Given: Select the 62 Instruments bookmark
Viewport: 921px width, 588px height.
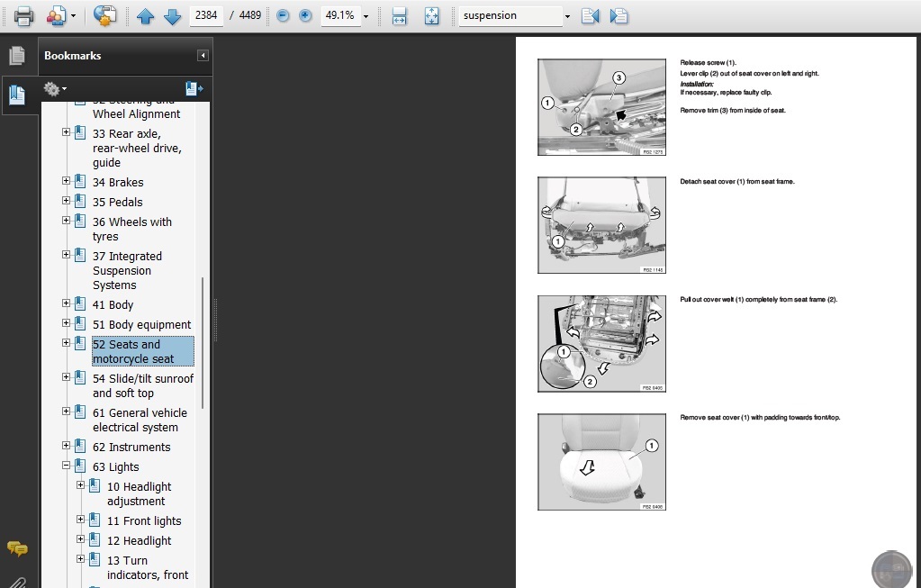Looking at the screenshot, I should point(131,447).
